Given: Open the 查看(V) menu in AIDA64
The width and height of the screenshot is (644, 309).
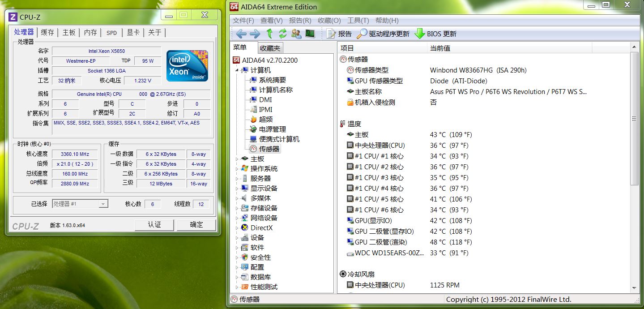Looking at the screenshot, I should tap(272, 21).
